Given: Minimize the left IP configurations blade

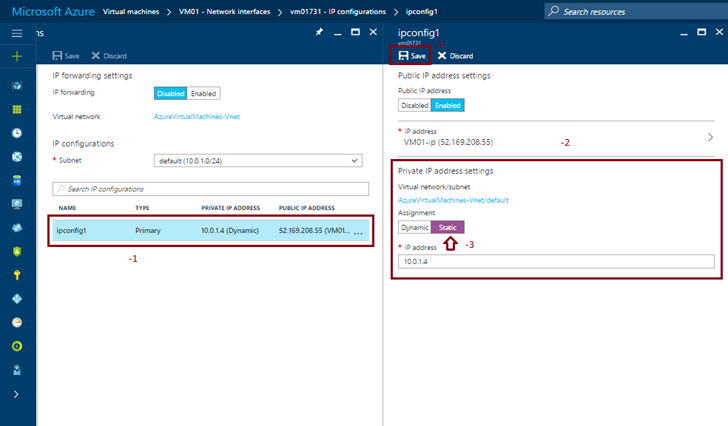Looking at the screenshot, I should click(338, 33).
